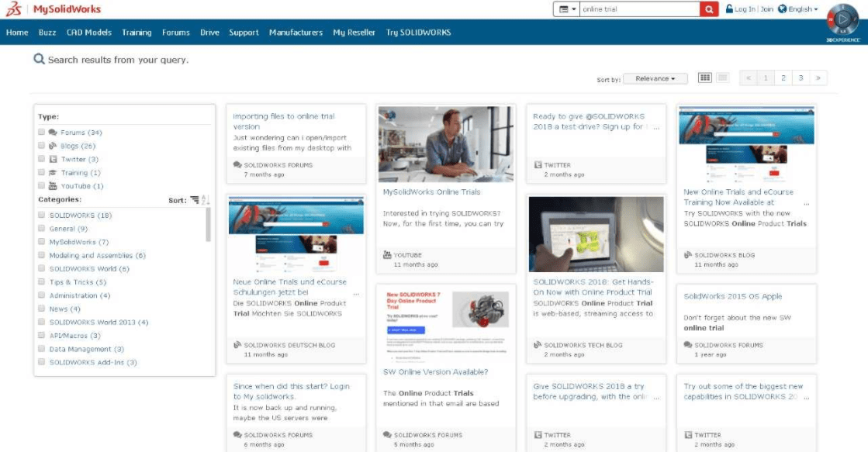868x452 pixels.
Task: Go to the Forums navigation tab
Action: click(x=175, y=33)
